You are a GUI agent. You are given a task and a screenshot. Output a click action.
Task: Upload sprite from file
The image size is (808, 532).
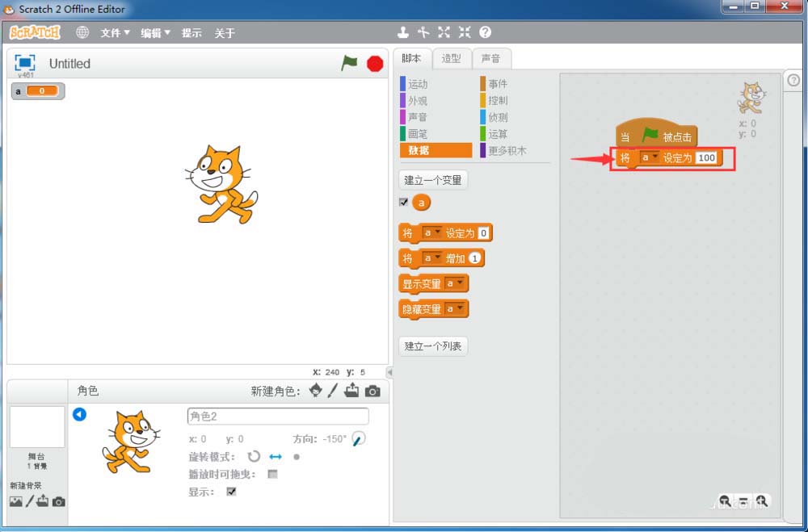[x=351, y=391]
